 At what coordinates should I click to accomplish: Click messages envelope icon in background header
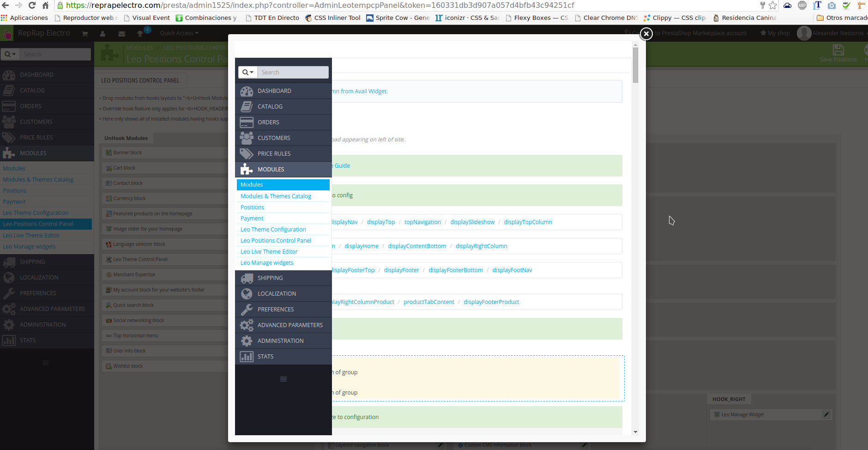click(121, 34)
